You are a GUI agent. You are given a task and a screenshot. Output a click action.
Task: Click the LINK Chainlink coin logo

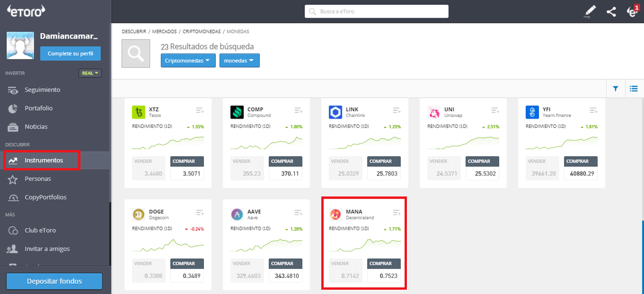(336, 112)
